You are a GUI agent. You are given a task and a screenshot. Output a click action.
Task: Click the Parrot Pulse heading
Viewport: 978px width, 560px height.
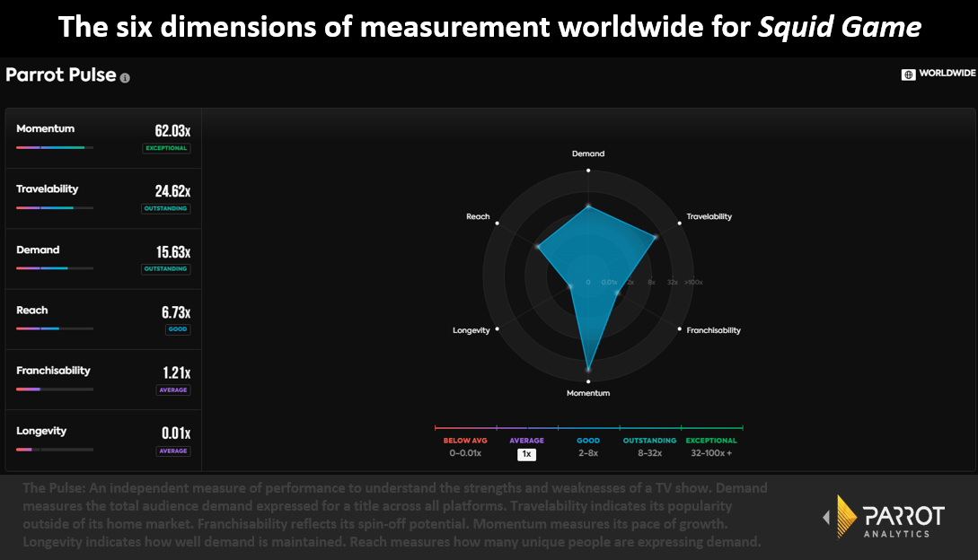61,74
